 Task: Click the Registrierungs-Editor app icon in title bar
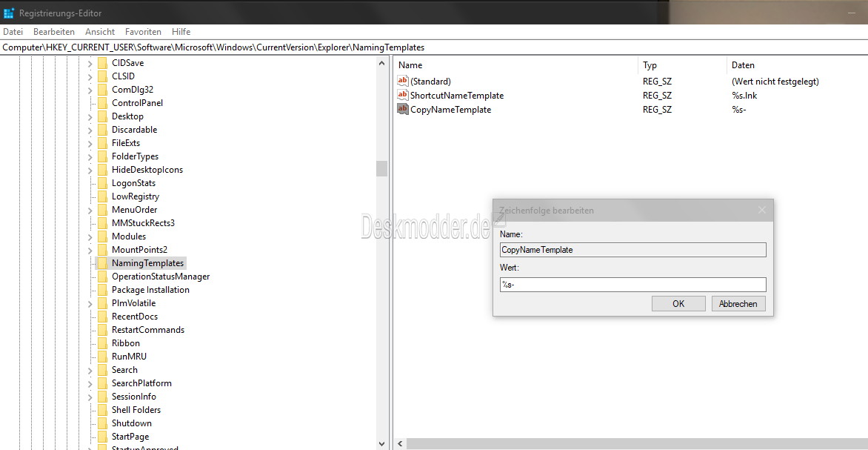pyautogui.click(x=9, y=12)
